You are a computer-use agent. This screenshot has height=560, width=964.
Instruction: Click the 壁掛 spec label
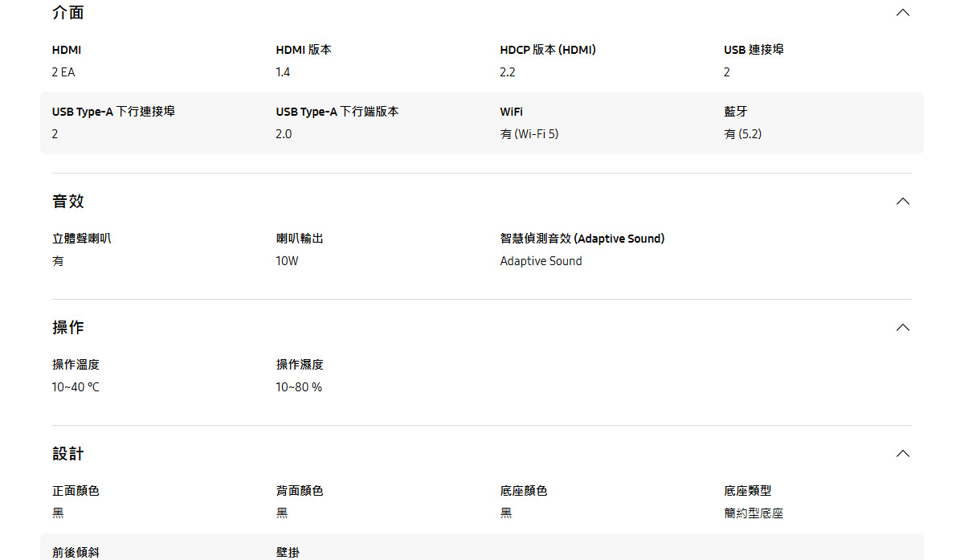[x=288, y=553]
